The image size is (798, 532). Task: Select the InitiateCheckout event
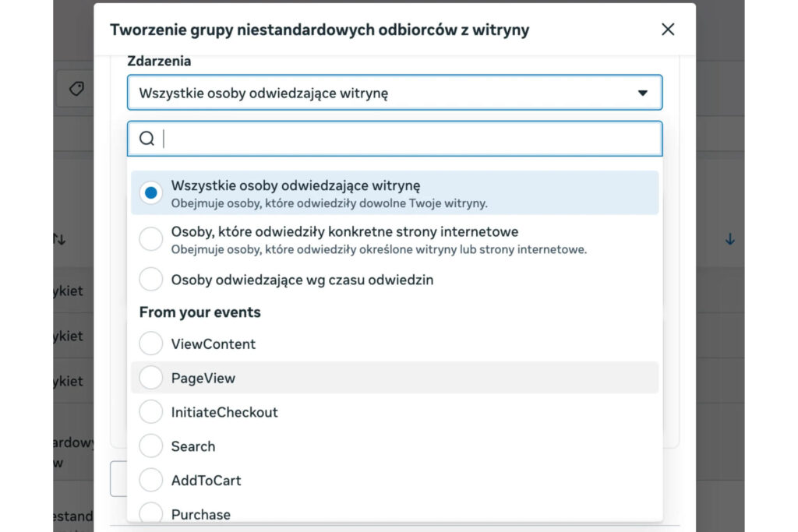(x=394, y=412)
